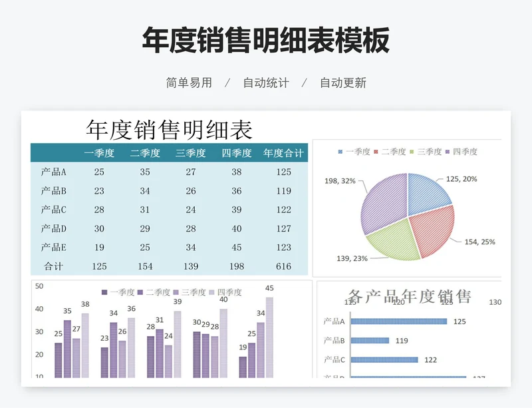
Task: Click the 198, 32% pie data label
Action: tap(340, 181)
